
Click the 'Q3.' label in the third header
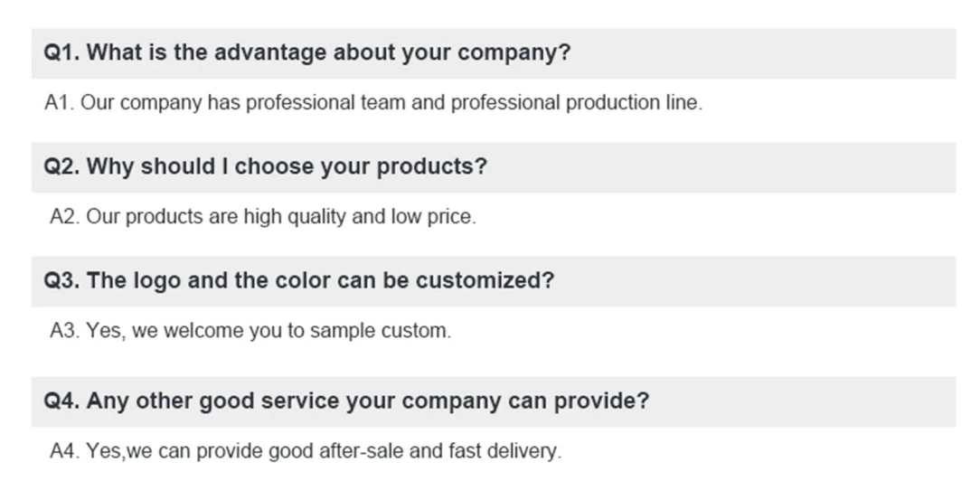coord(61,280)
